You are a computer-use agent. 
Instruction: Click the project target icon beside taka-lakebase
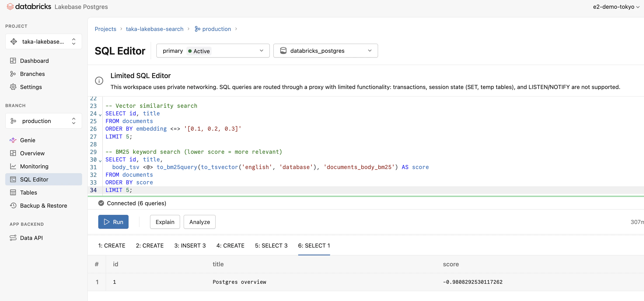click(x=14, y=41)
